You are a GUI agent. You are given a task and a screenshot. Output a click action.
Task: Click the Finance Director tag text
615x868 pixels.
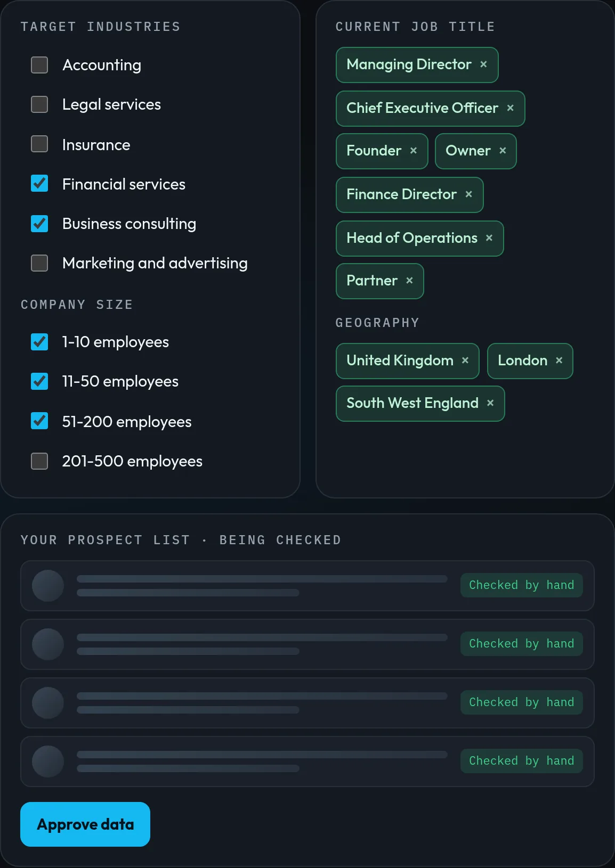click(401, 194)
